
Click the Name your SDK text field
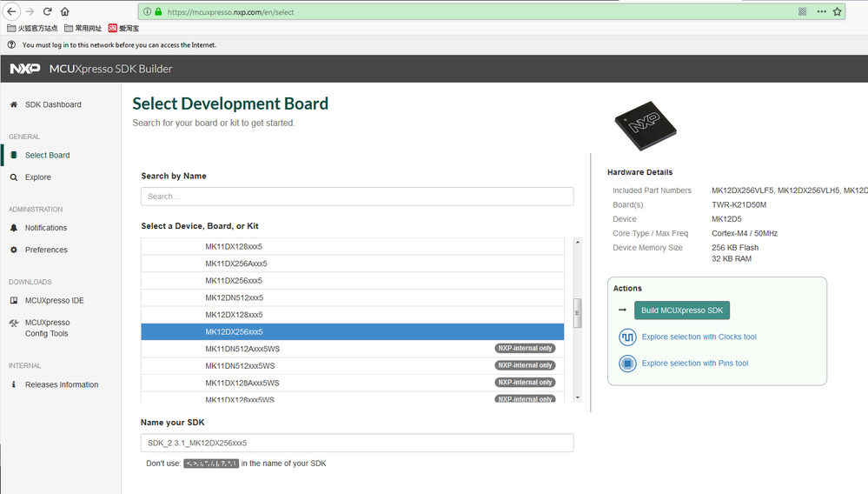357,443
